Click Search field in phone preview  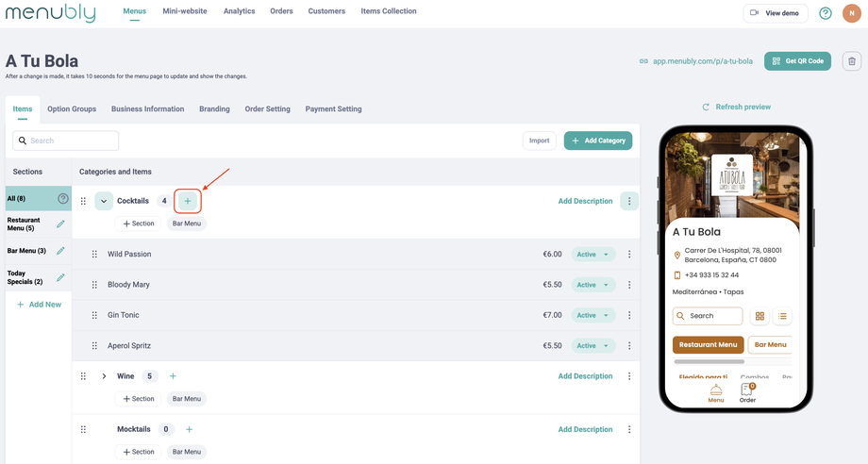(708, 316)
